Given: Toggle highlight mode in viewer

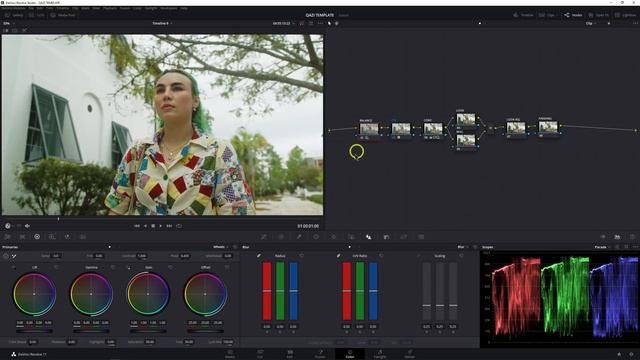Looking at the screenshot, I should (x=24, y=30).
